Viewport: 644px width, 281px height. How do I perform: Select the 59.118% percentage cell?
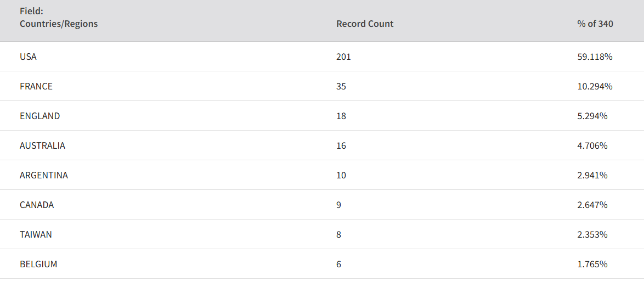pyautogui.click(x=595, y=57)
